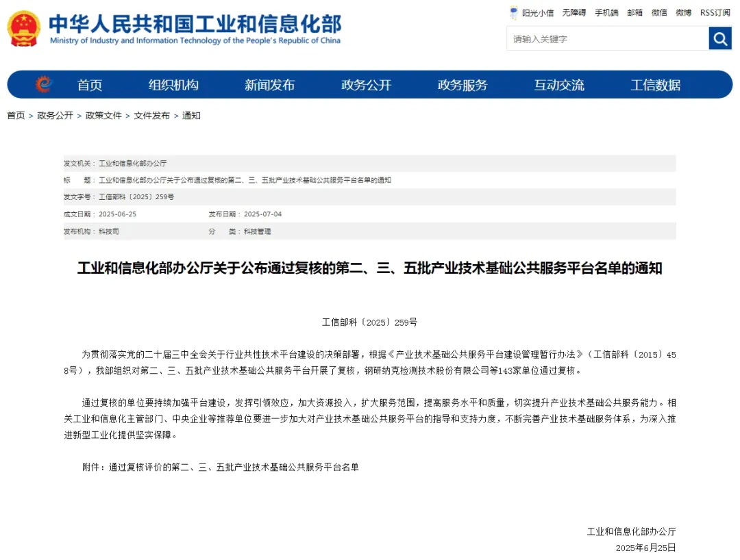Click the 无障碍 accessibility link
This screenshot has width=740, height=560.
coord(573,12)
